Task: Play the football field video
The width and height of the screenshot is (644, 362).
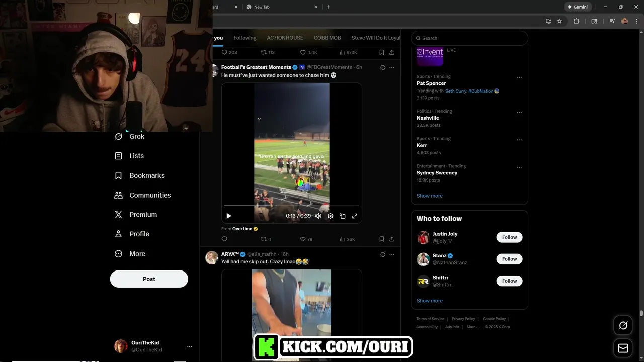Action: pyautogui.click(x=229, y=216)
